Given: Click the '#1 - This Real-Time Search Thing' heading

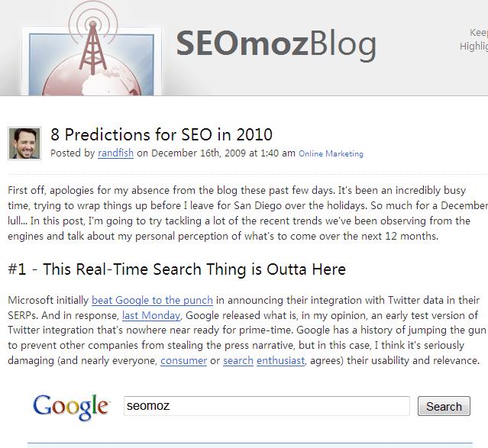Looking at the screenshot, I should (176, 269).
